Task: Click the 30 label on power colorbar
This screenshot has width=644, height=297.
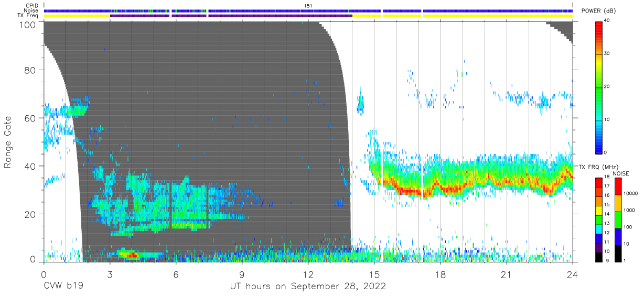Action: click(607, 53)
